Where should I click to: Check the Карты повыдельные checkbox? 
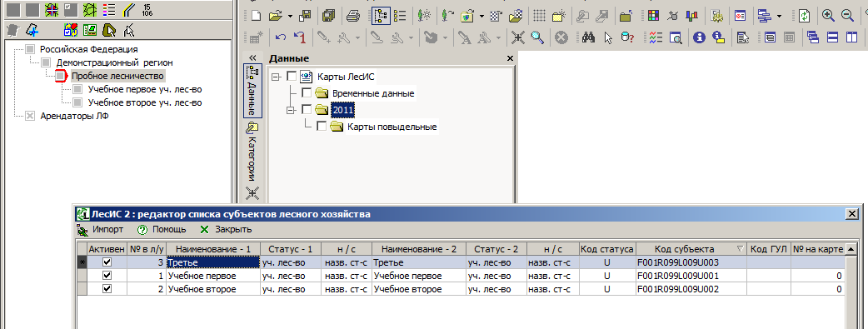pyautogui.click(x=321, y=127)
